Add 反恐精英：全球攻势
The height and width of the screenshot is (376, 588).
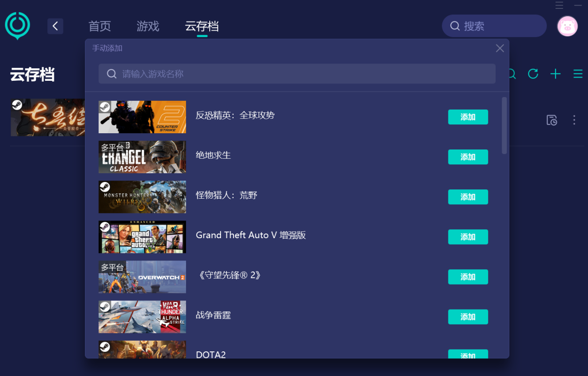(468, 117)
